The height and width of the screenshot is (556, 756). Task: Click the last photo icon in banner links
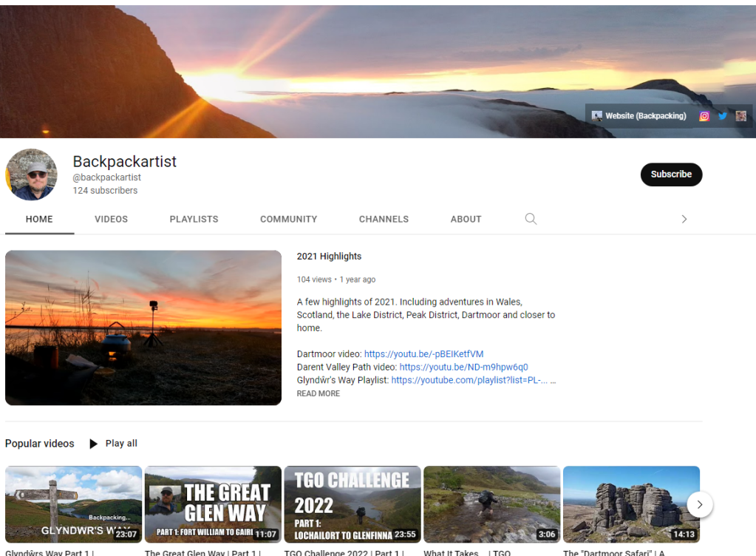click(x=740, y=116)
